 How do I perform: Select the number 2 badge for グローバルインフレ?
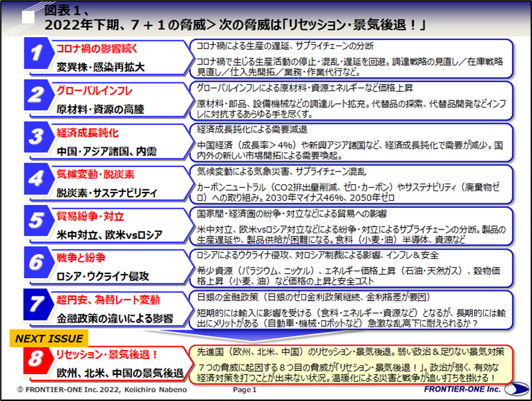point(37,94)
